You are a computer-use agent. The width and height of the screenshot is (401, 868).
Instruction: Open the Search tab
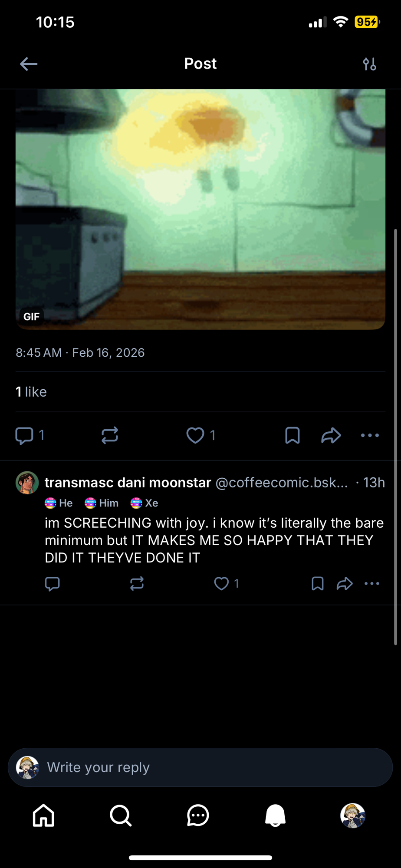point(121,815)
